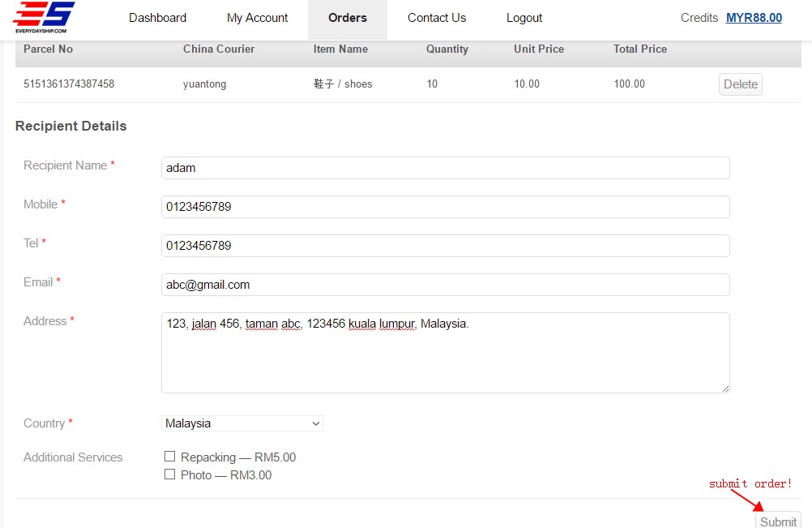
Task: Click into the Tel field
Action: click(x=445, y=246)
